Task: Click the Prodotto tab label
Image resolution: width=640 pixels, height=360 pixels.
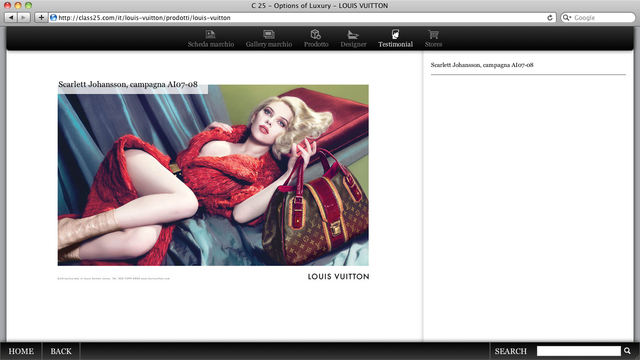Action: [x=316, y=44]
